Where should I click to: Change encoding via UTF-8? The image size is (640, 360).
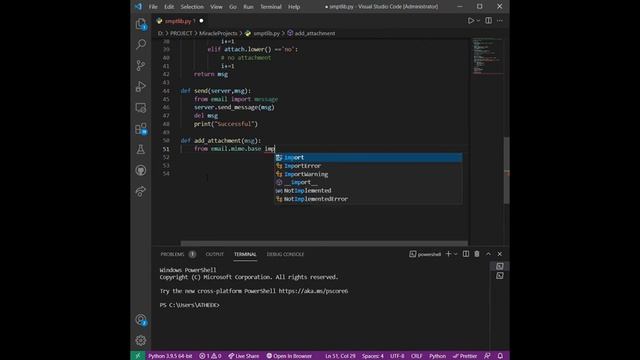pos(397,356)
